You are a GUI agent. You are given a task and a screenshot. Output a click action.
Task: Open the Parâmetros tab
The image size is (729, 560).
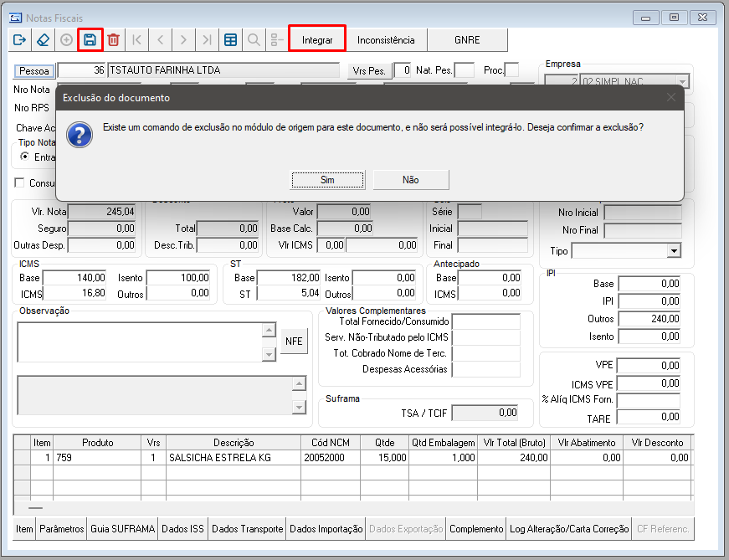[61, 529]
